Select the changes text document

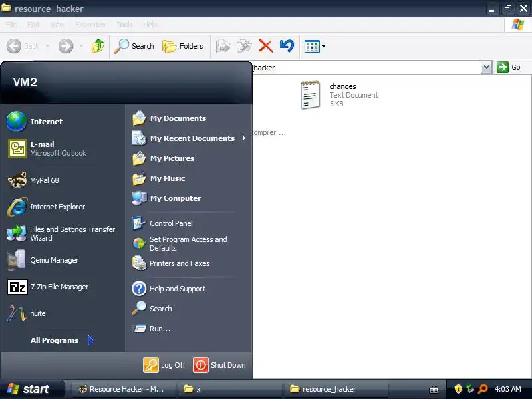pyautogui.click(x=338, y=95)
